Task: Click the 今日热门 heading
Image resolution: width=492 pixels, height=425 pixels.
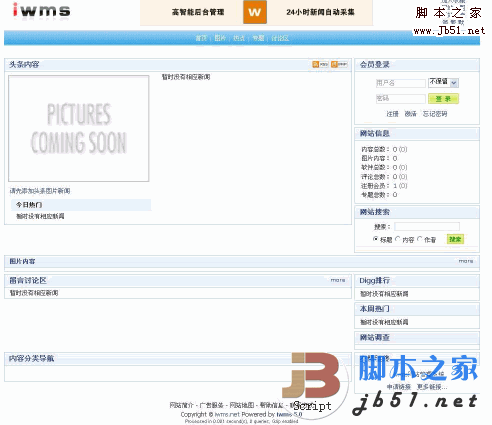Action: click(x=29, y=205)
